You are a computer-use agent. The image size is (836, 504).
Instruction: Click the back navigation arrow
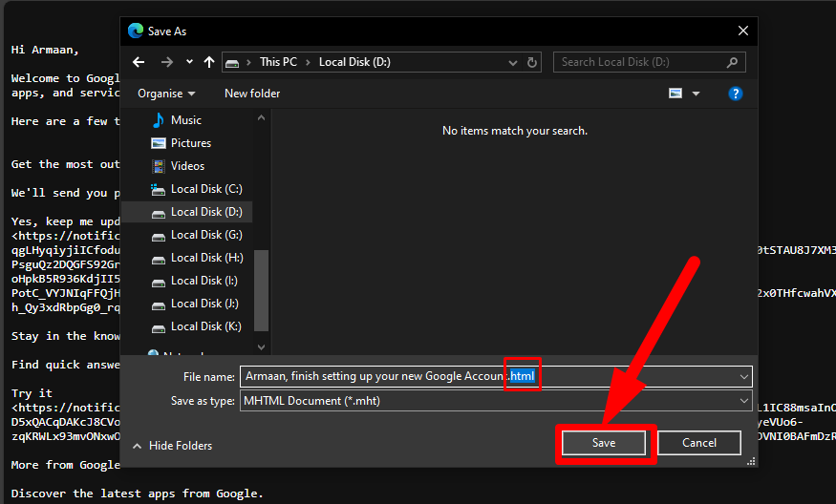[139, 62]
